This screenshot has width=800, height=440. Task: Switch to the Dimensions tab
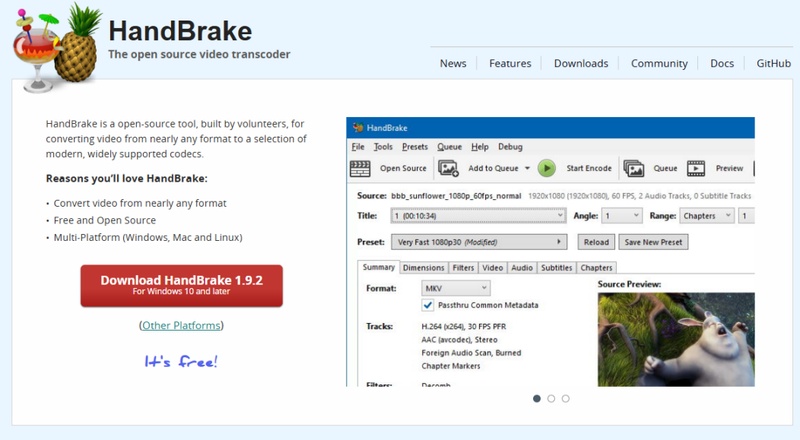coord(424,268)
